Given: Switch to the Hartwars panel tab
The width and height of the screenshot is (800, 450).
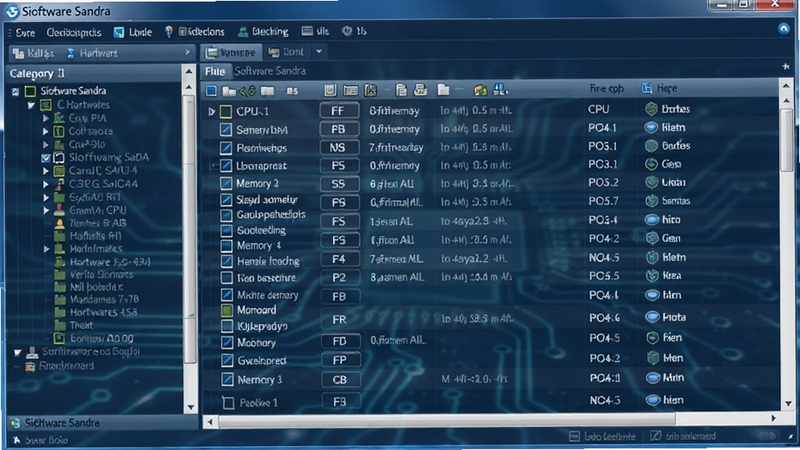Looking at the screenshot, I should (92, 53).
